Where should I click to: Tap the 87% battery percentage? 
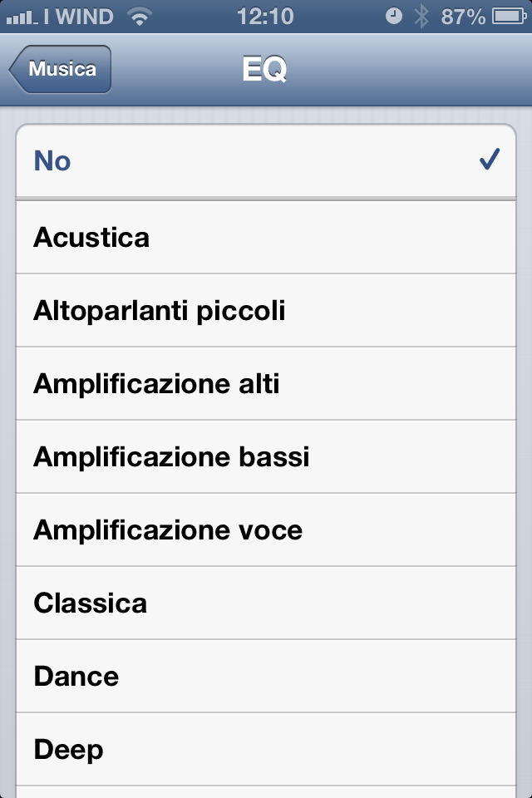(464, 16)
